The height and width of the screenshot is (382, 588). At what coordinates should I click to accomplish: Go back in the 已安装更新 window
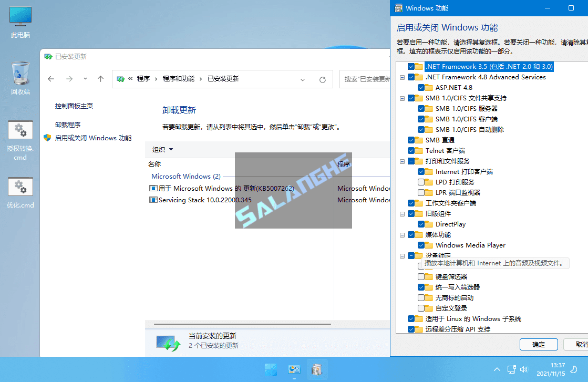click(51, 79)
